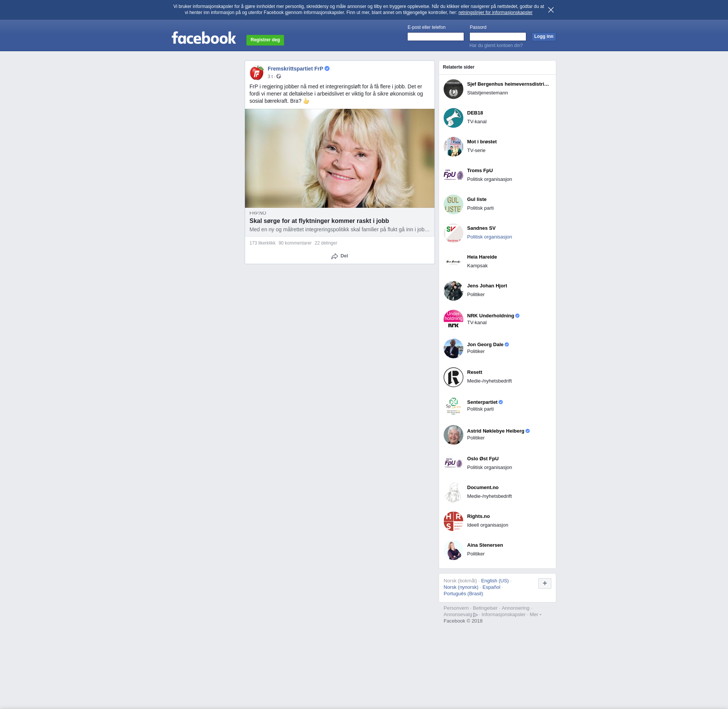The width and height of the screenshot is (728, 709).
Task: Open the Mot i brøstet page name
Action: click(482, 142)
